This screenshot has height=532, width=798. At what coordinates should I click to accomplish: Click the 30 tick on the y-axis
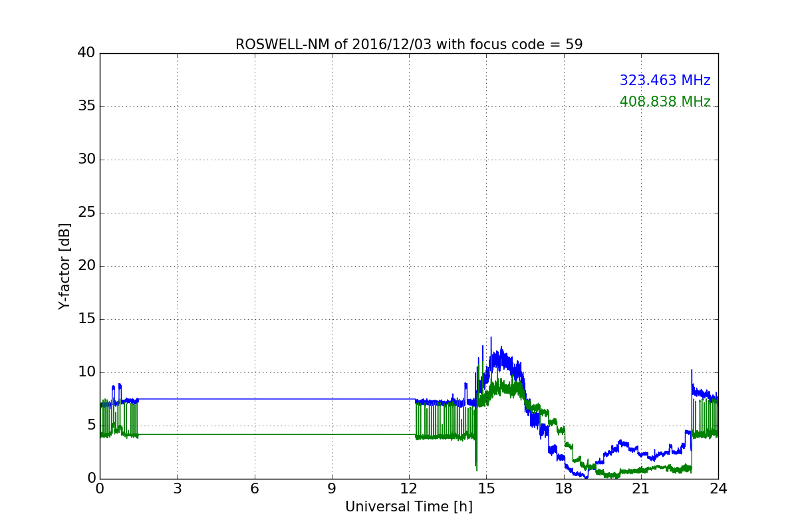click(x=86, y=160)
